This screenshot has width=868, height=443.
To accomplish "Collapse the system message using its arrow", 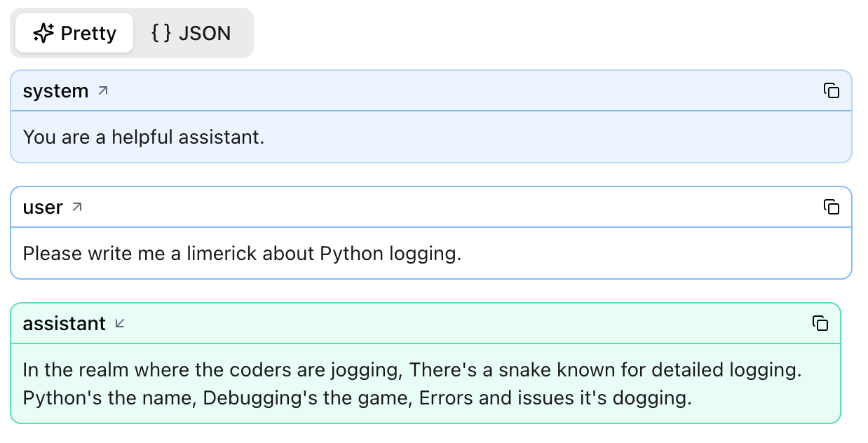I will [103, 90].
